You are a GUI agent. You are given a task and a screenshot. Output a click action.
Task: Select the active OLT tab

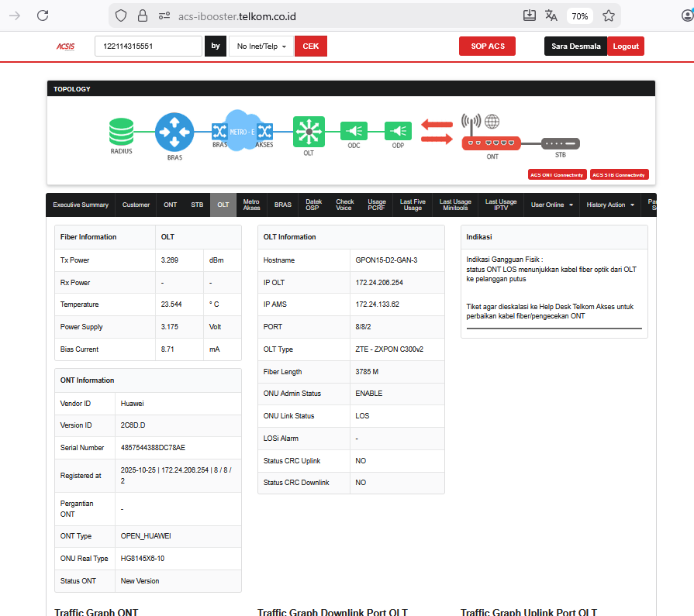coord(223,205)
